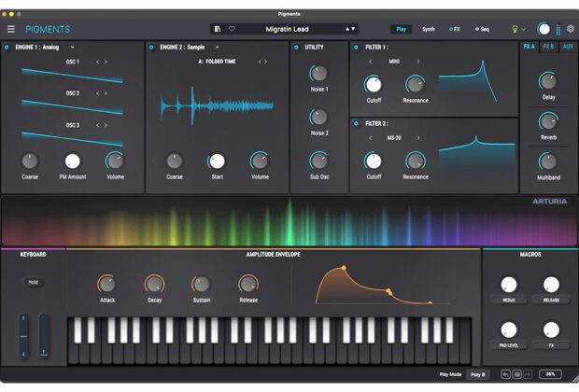Toggle the keyboard Hold button

(x=34, y=283)
